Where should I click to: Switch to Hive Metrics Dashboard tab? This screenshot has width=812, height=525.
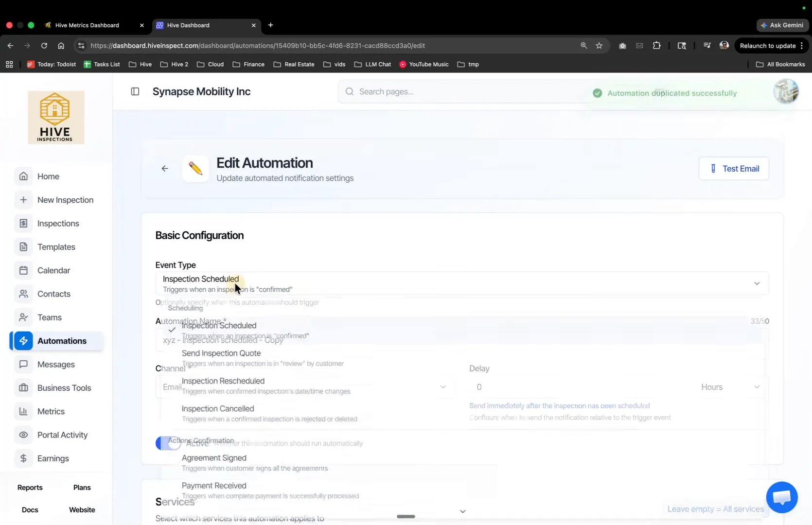(x=88, y=25)
